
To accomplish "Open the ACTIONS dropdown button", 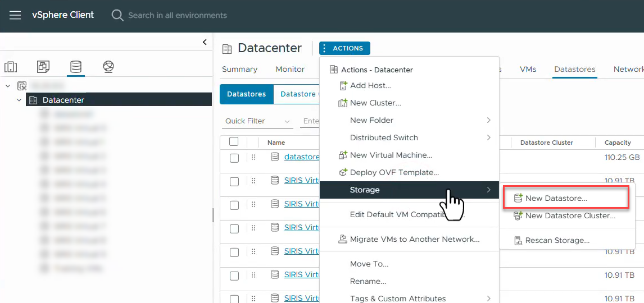I will coord(344,48).
